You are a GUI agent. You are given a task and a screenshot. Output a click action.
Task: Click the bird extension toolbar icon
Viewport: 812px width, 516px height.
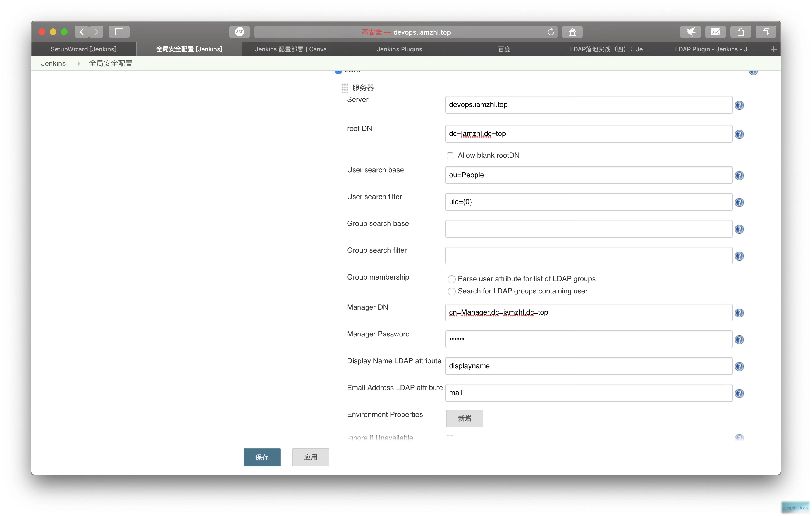tap(690, 32)
